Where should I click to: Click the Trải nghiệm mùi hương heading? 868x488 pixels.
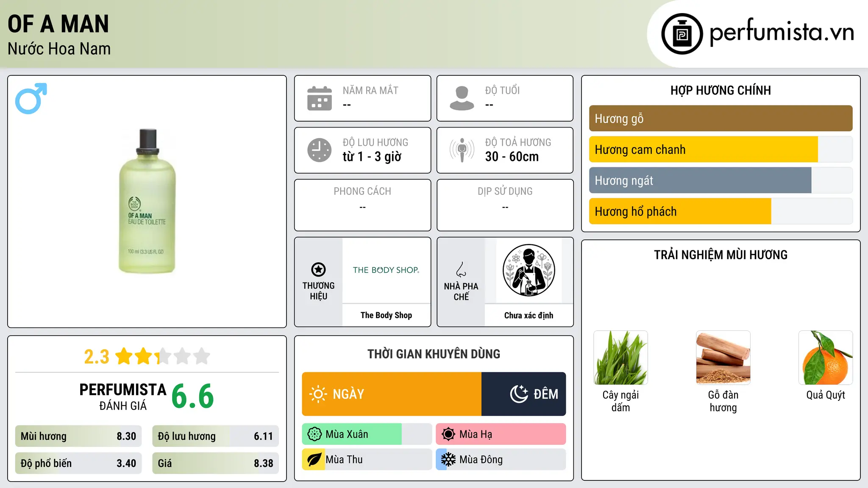(x=721, y=255)
